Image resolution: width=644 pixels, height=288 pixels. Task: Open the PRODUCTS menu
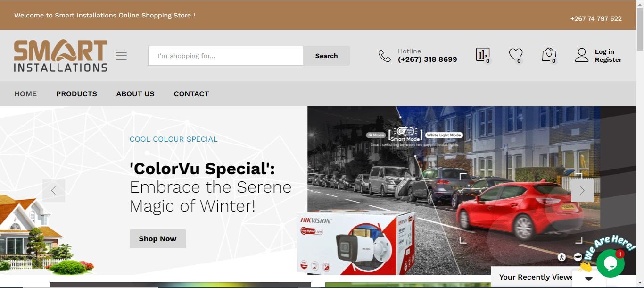76,94
